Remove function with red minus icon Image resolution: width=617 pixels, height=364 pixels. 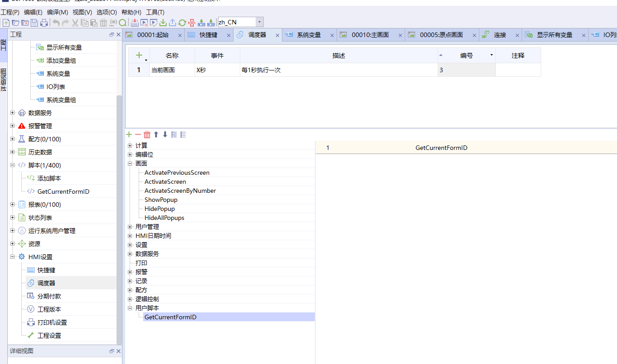pos(138,135)
